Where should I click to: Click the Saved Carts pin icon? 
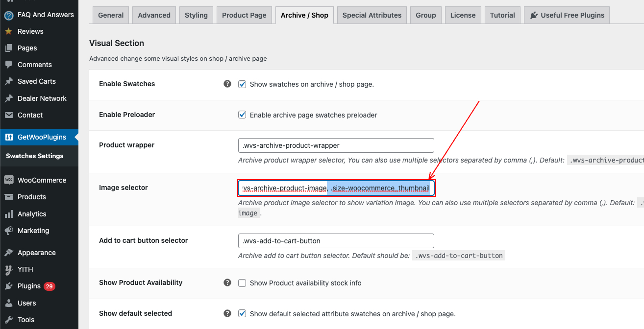[8, 81]
